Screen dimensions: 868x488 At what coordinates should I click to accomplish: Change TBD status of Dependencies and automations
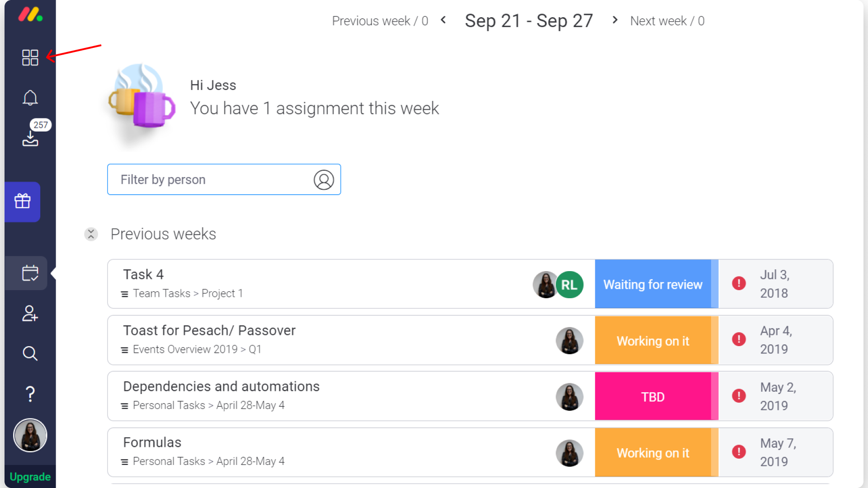[653, 396]
